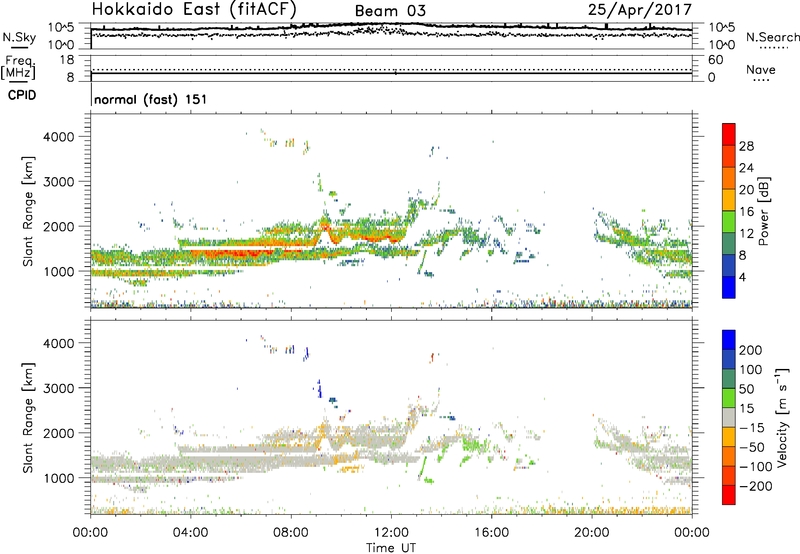Click the '04:00' time axis label
The height and width of the screenshot is (554, 800).
pos(190,533)
